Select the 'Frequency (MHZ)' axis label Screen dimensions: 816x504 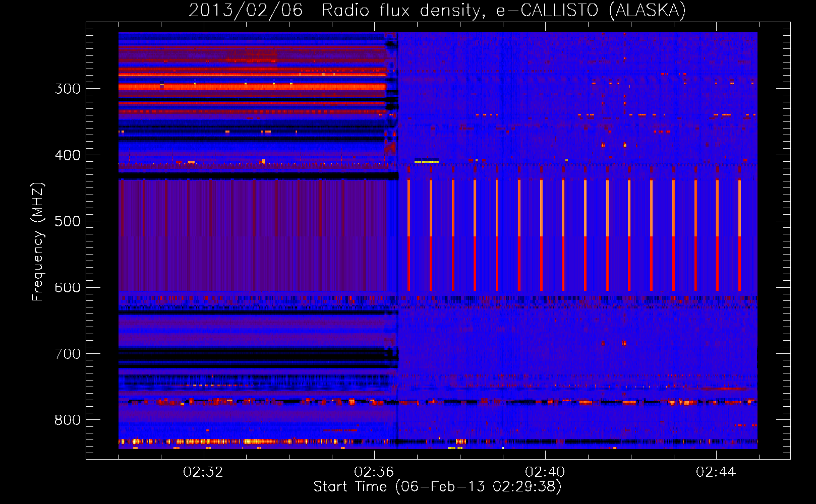point(38,241)
